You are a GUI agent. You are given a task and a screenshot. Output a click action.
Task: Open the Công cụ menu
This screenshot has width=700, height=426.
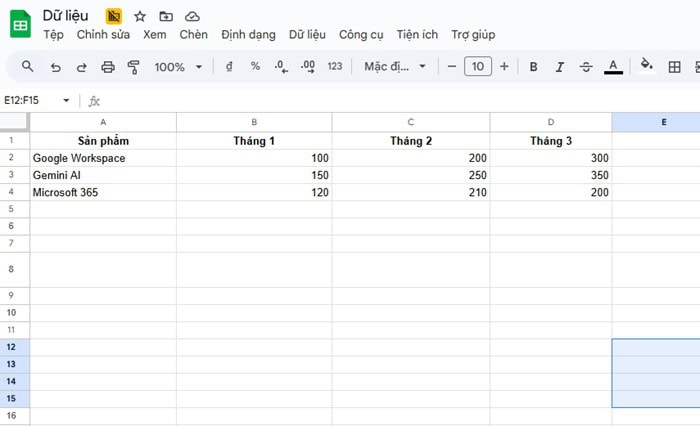[x=361, y=34]
